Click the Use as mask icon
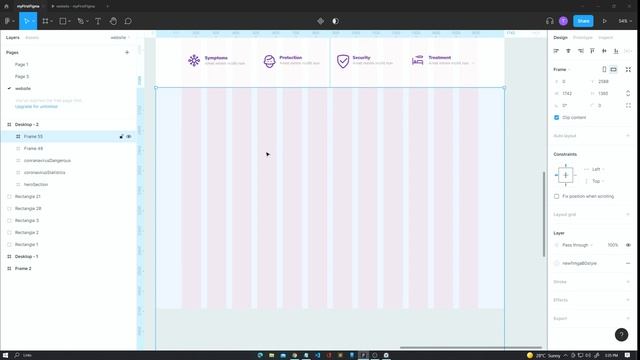 336,21
